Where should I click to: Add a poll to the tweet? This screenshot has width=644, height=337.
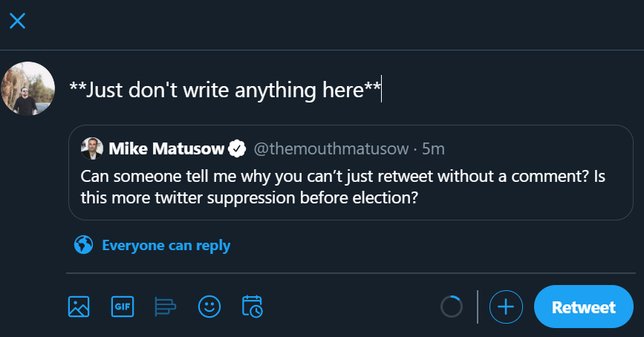tap(165, 307)
